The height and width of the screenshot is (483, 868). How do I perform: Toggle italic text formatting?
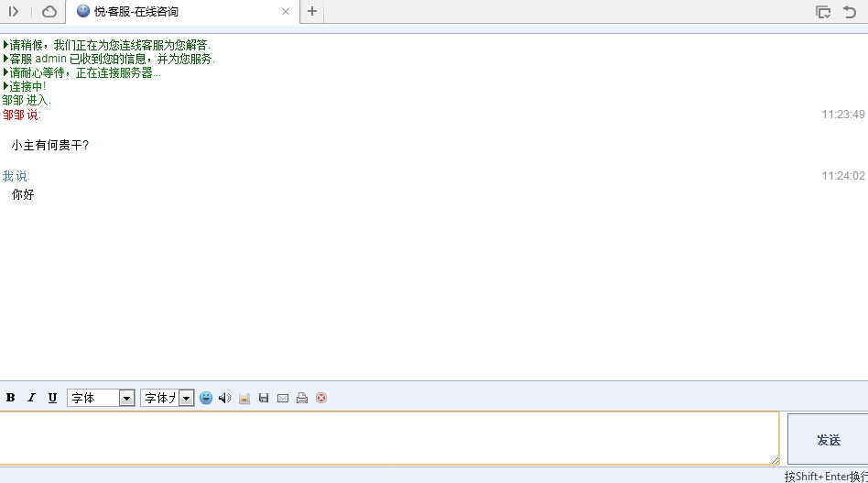point(31,398)
